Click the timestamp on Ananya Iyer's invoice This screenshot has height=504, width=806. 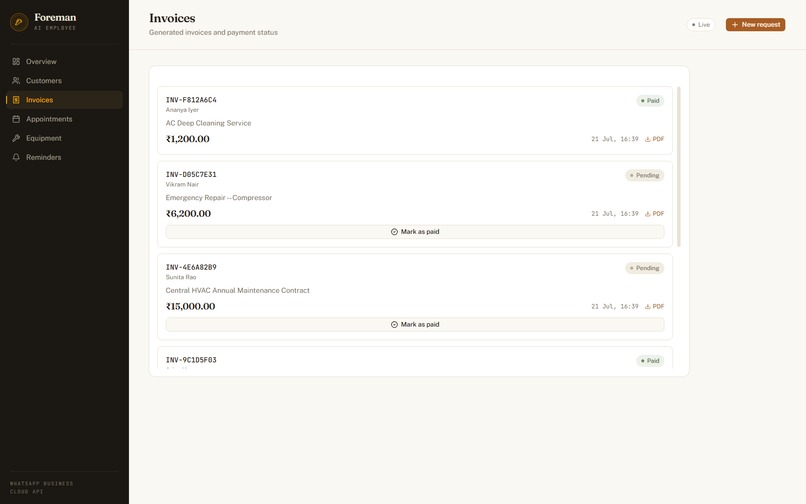[x=615, y=139]
